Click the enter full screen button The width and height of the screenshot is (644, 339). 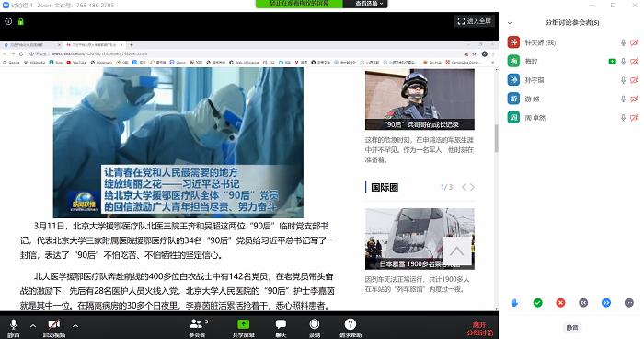coord(475,21)
